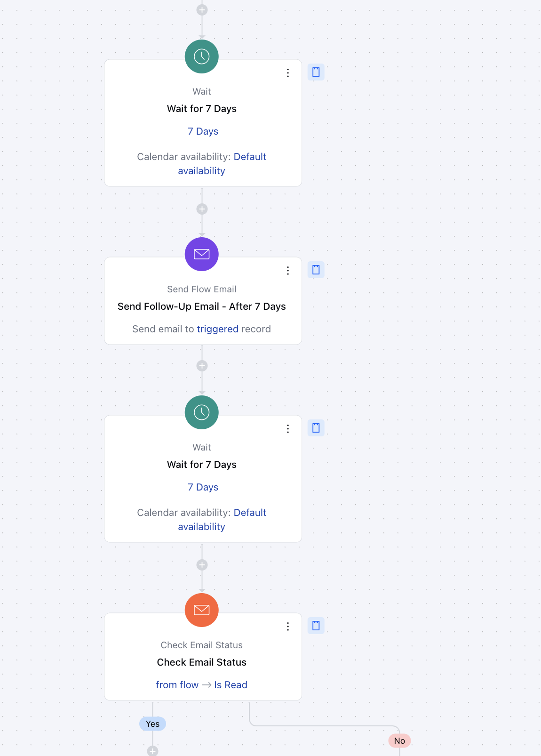This screenshot has height=756, width=541.
Task: Add a step under the Yes branch plus connector
Action: point(153,751)
